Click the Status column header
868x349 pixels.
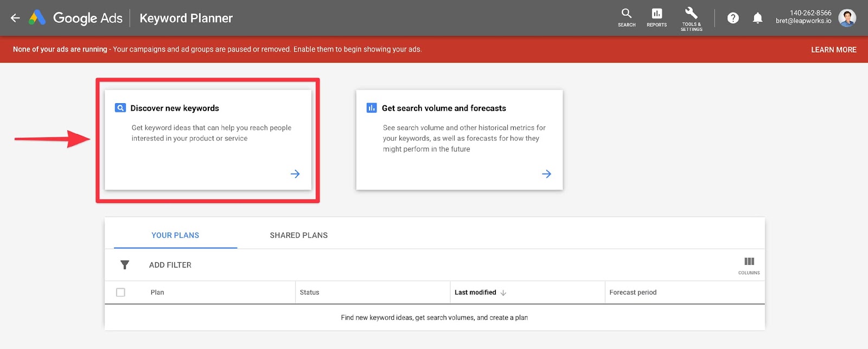310,293
